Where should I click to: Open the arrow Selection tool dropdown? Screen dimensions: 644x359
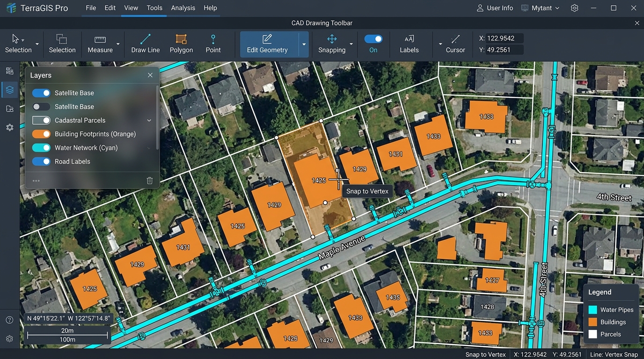click(x=37, y=44)
